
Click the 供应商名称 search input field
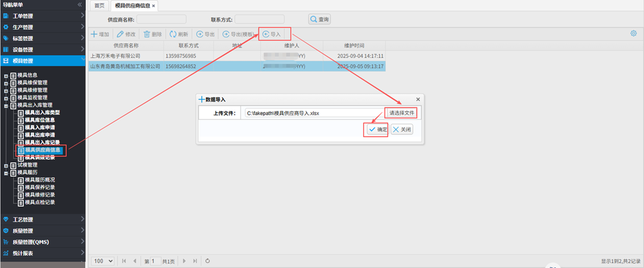tap(162, 20)
